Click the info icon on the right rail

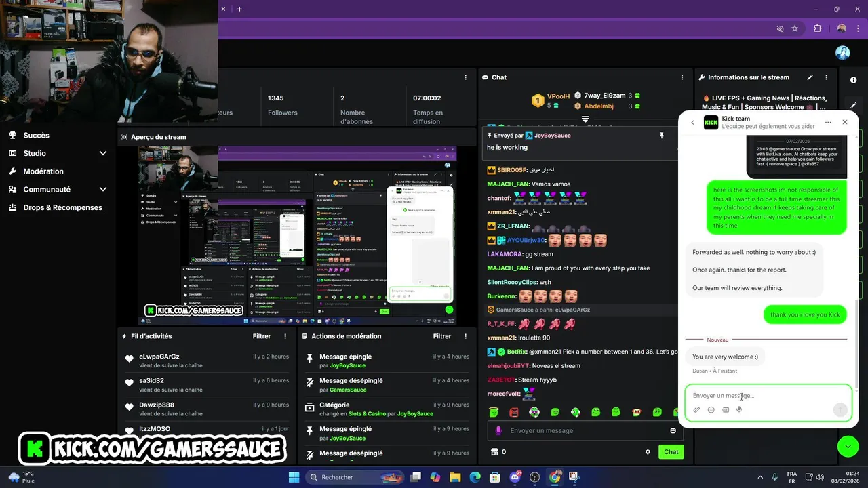(x=853, y=80)
